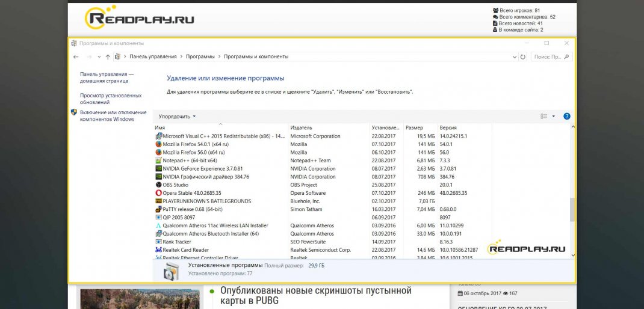
Task: Open the Упорядочить dropdown menu
Action: (x=177, y=117)
